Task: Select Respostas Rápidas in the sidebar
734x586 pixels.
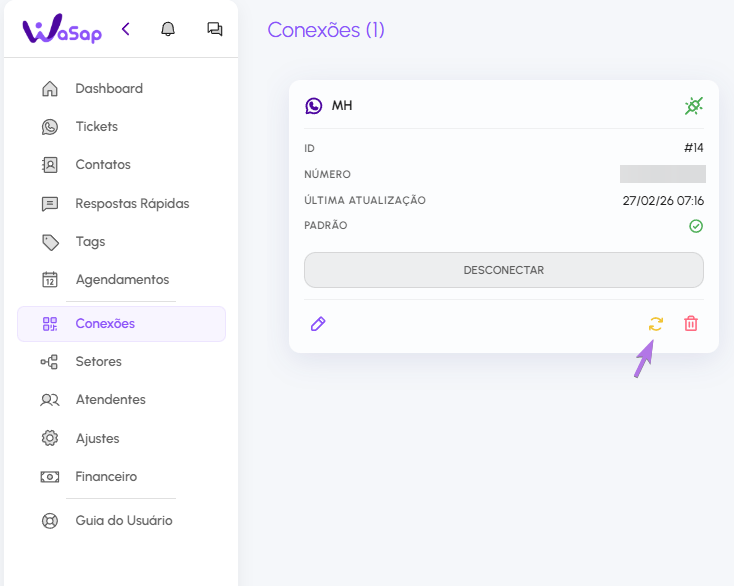Action: (131, 203)
